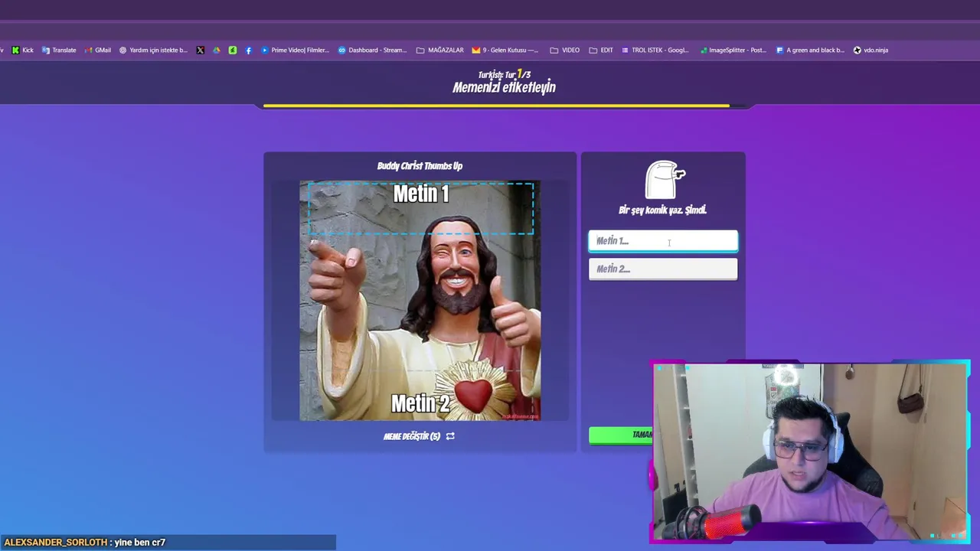Open the GMail bookmark
This screenshot has height=551, width=980.
click(x=98, y=50)
